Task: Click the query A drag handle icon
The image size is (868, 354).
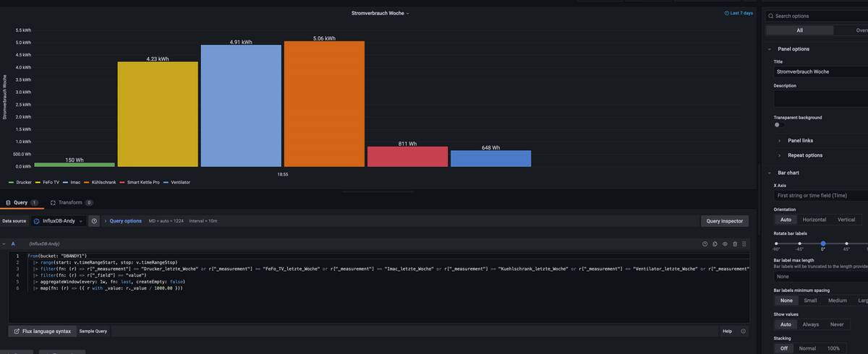Action: click(744, 244)
